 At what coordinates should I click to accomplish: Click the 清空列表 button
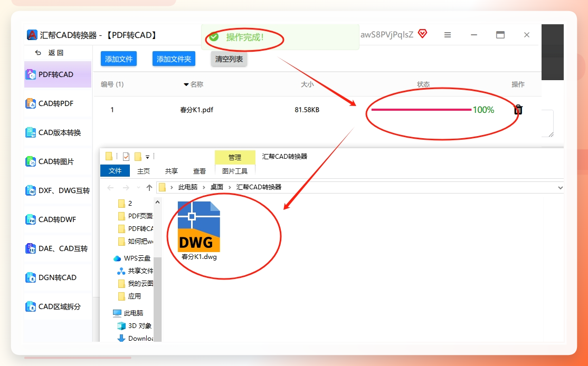[x=229, y=59]
